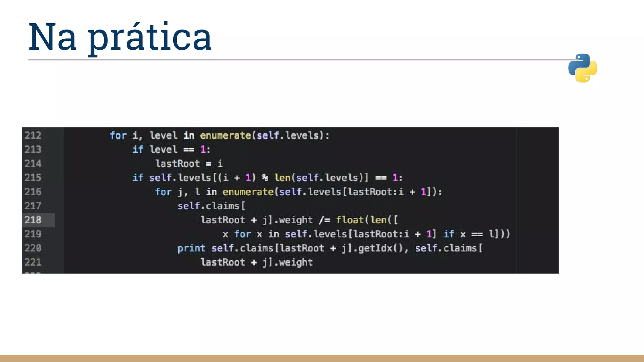Viewport: 644px width, 362px height.
Task: Select line number 213 in gutter
Action: (x=33, y=149)
